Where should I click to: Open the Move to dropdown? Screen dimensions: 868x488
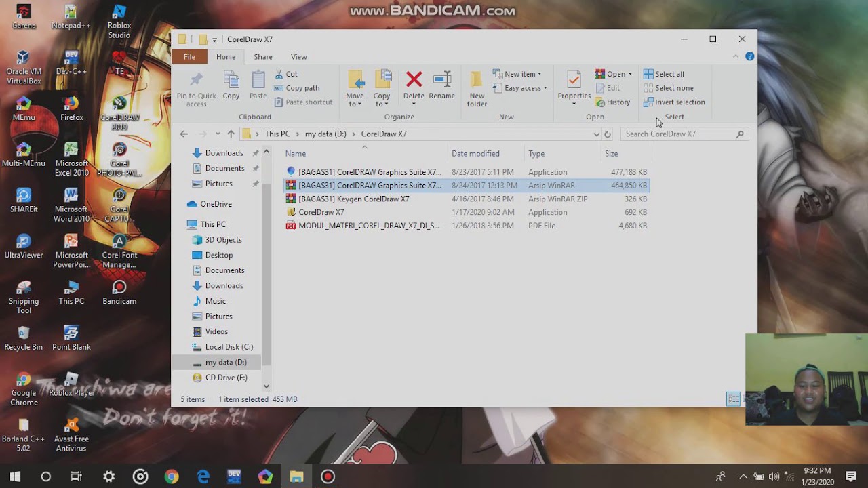(x=355, y=89)
